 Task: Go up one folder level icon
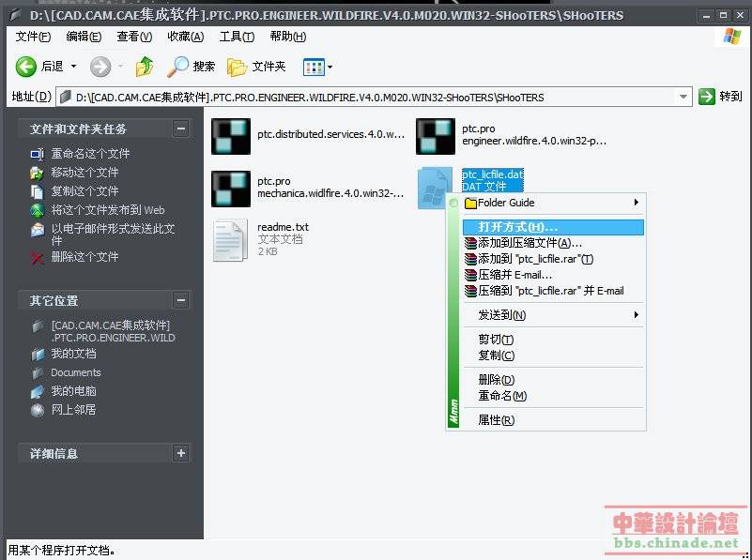(145, 67)
